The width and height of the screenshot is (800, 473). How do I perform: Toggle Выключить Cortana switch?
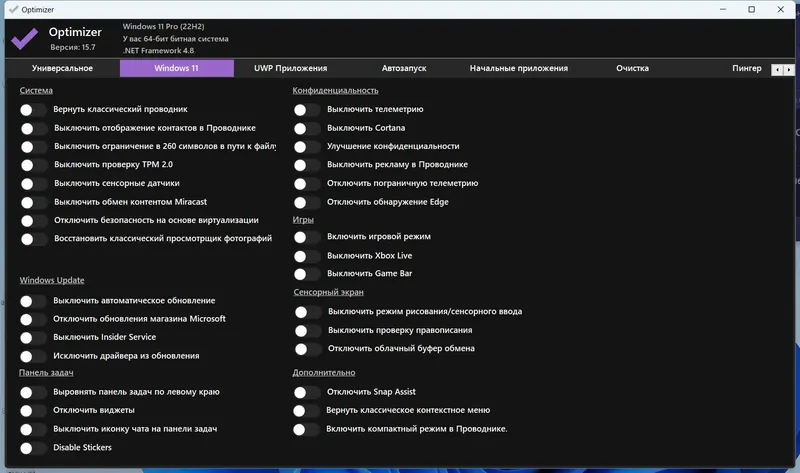(307, 129)
